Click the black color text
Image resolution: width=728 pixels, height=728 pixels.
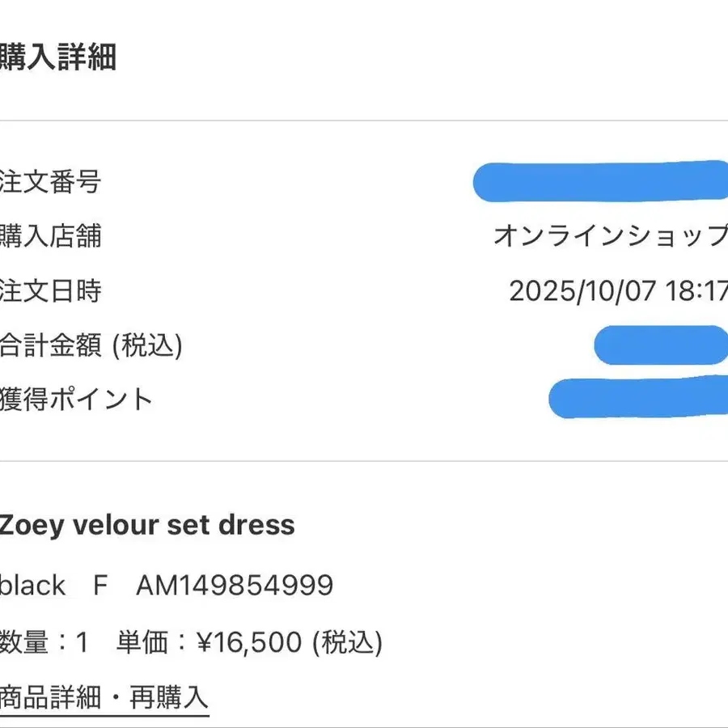[x=33, y=585]
